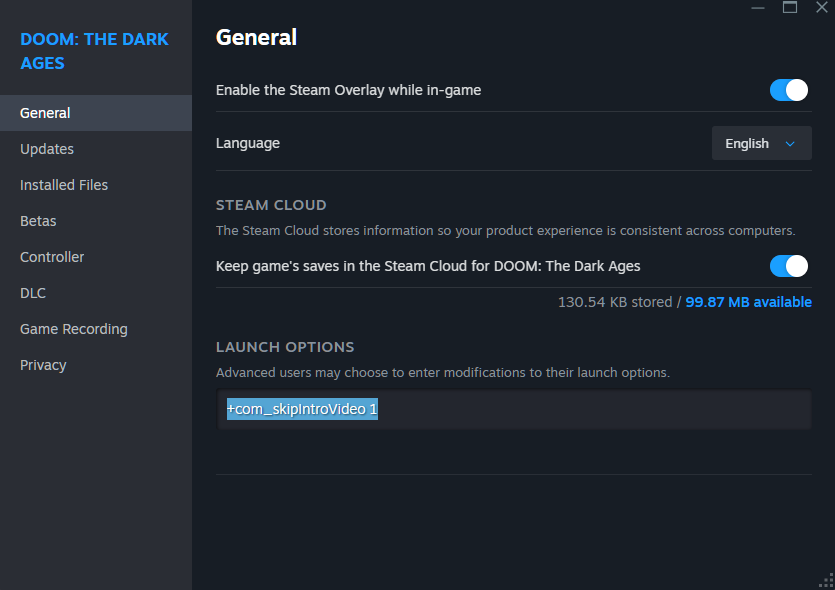This screenshot has height=590, width=835.
Task: Close the properties window
Action: pos(821,7)
